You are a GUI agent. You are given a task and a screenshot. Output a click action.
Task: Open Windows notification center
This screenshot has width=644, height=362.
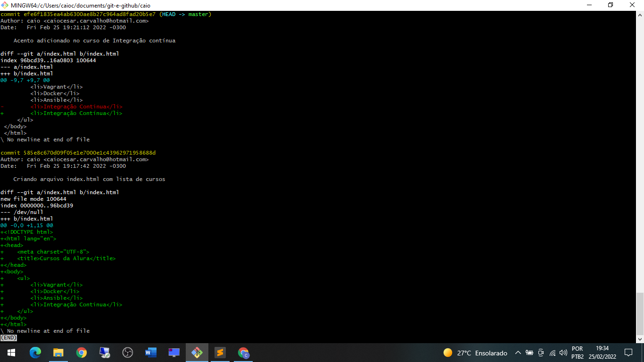pyautogui.click(x=628, y=353)
